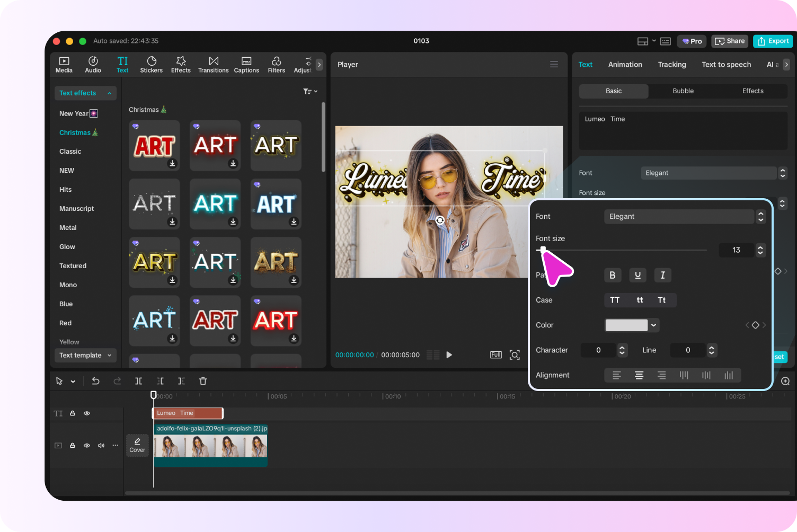Toggle bold formatting on the text
This screenshot has width=797, height=532.
point(613,275)
